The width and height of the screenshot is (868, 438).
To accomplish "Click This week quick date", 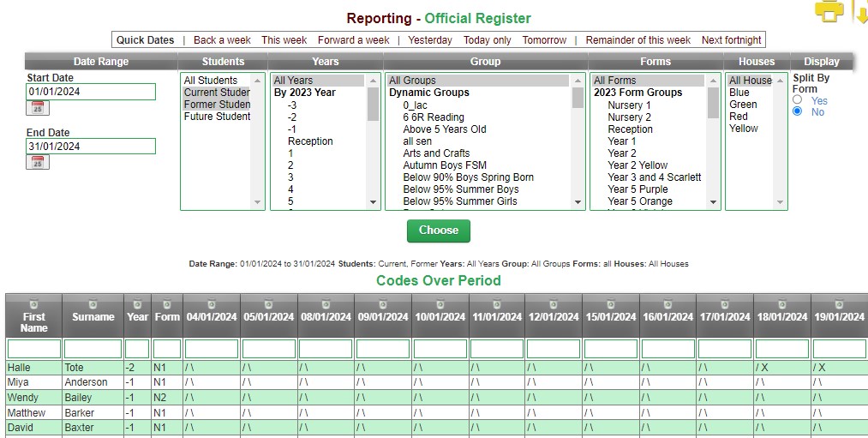I will [284, 40].
